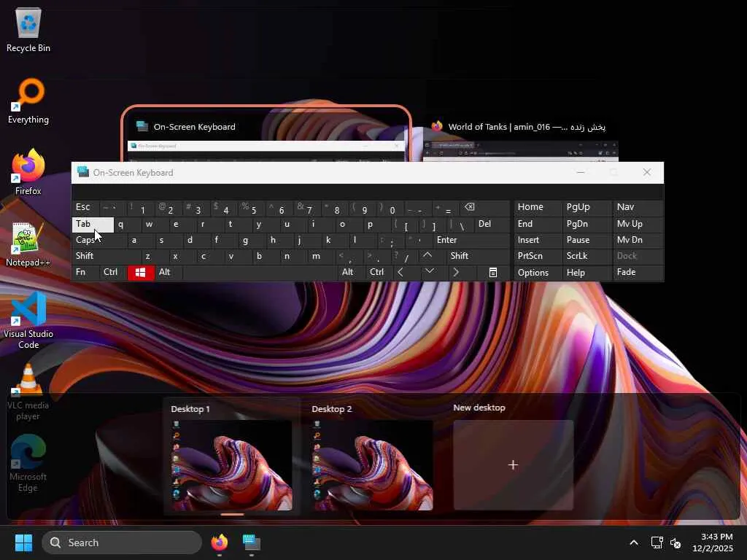Screen dimensions: 747x560
Task: Toggle the left Shift key
Action: pyautogui.click(x=106, y=256)
